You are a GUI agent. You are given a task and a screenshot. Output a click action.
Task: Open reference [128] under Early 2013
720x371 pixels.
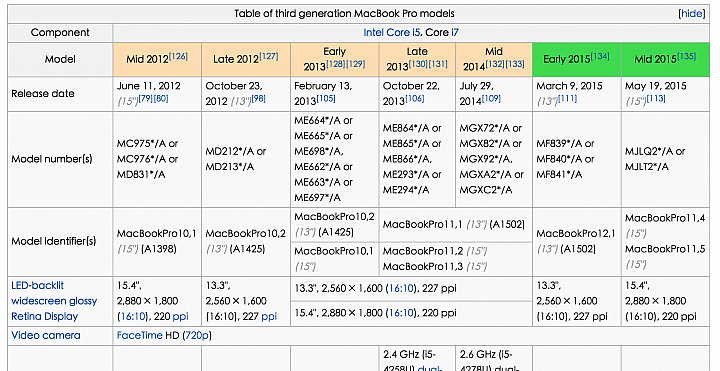tap(336, 64)
